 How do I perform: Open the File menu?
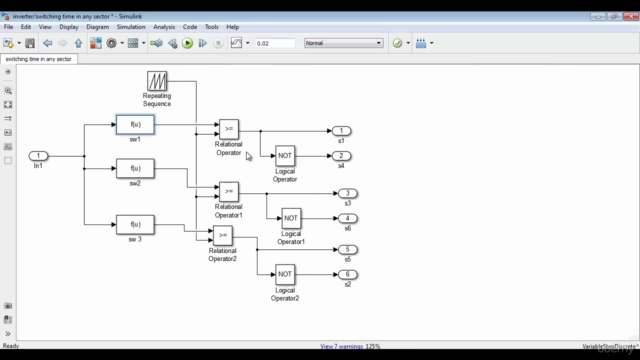click(x=8, y=27)
